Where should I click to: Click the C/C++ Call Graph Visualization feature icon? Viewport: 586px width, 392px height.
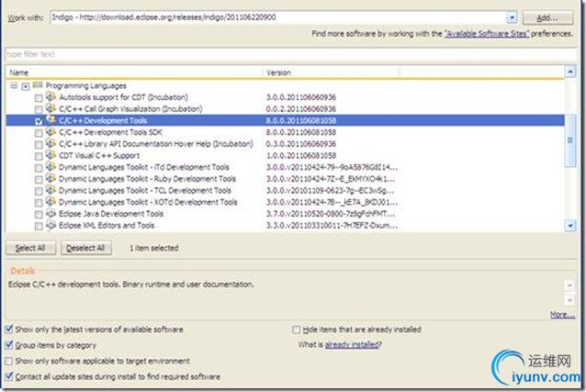point(51,108)
